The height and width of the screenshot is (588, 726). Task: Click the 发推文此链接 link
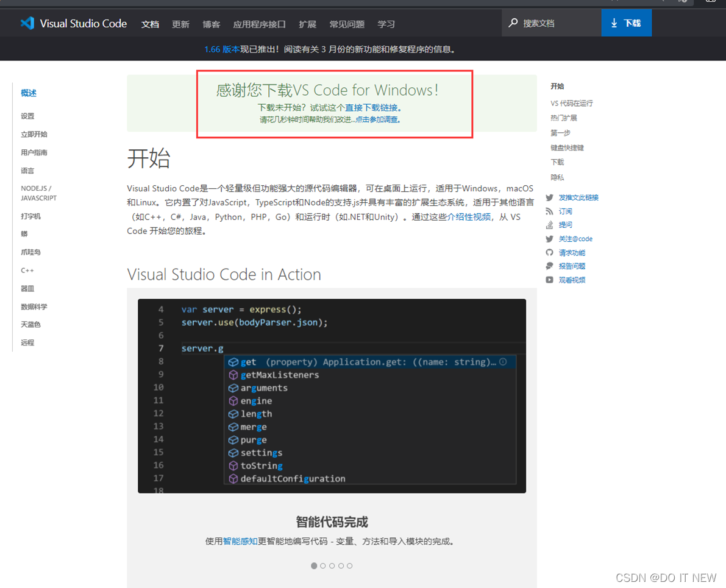578,197
